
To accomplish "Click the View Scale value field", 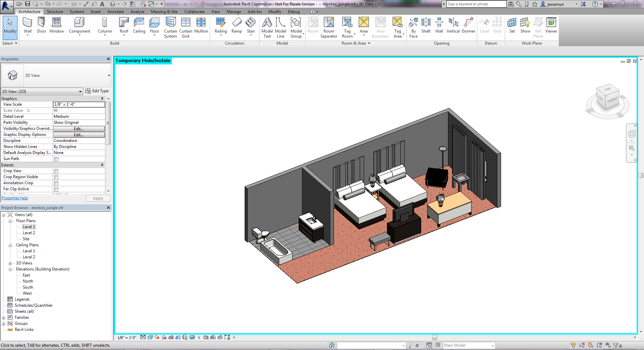I will (x=79, y=104).
